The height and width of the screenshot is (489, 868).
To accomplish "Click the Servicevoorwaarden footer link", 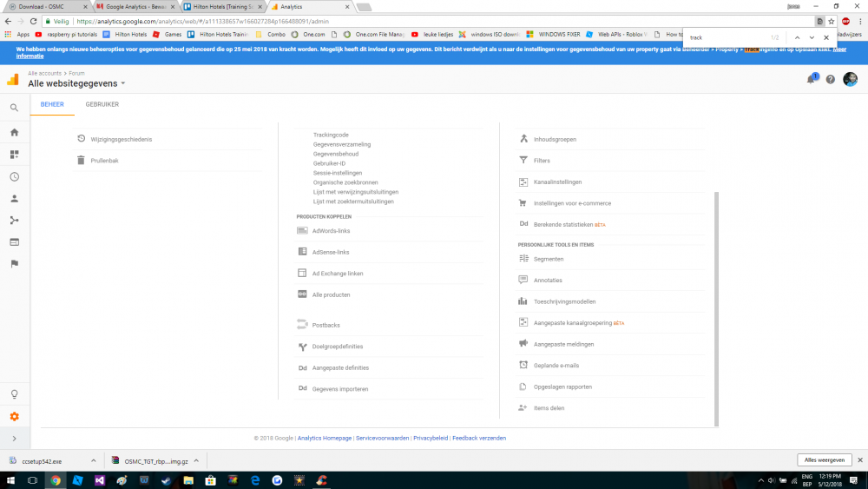I will 382,438.
